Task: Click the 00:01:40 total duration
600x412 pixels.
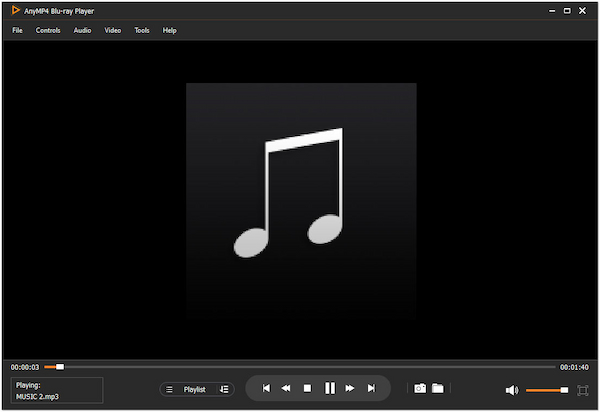Action: [x=574, y=367]
